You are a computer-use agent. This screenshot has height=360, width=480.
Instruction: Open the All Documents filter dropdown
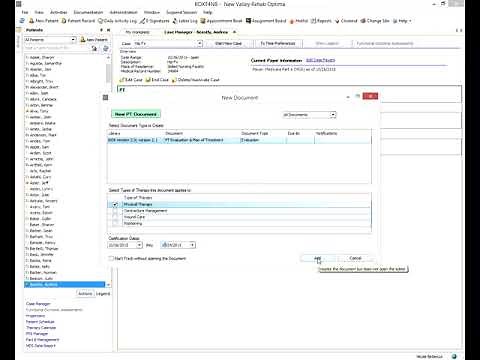click(x=333, y=115)
